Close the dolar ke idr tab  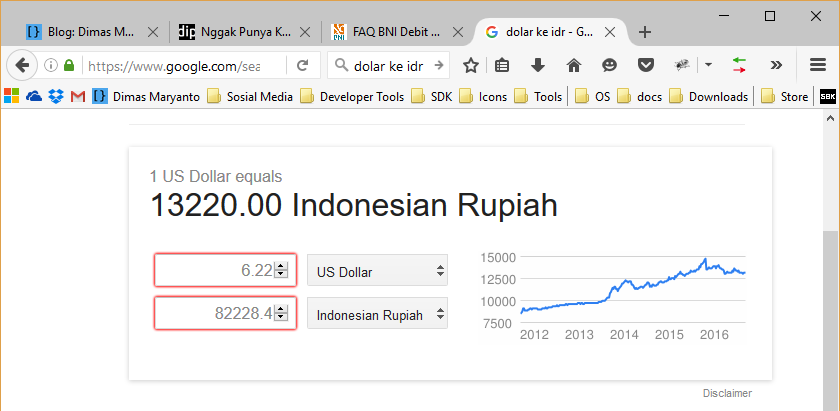(x=610, y=32)
